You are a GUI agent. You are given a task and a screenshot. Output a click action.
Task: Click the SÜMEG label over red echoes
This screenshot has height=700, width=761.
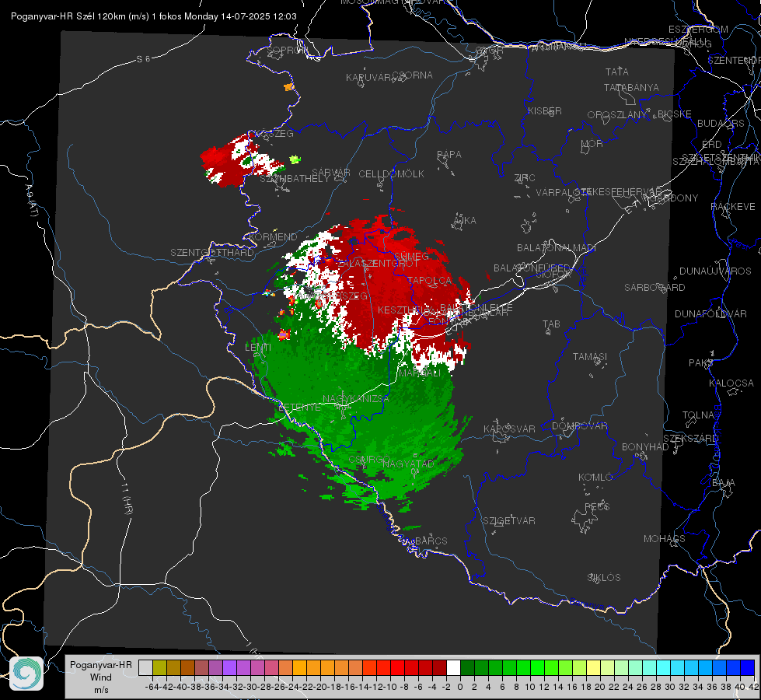click(411, 256)
